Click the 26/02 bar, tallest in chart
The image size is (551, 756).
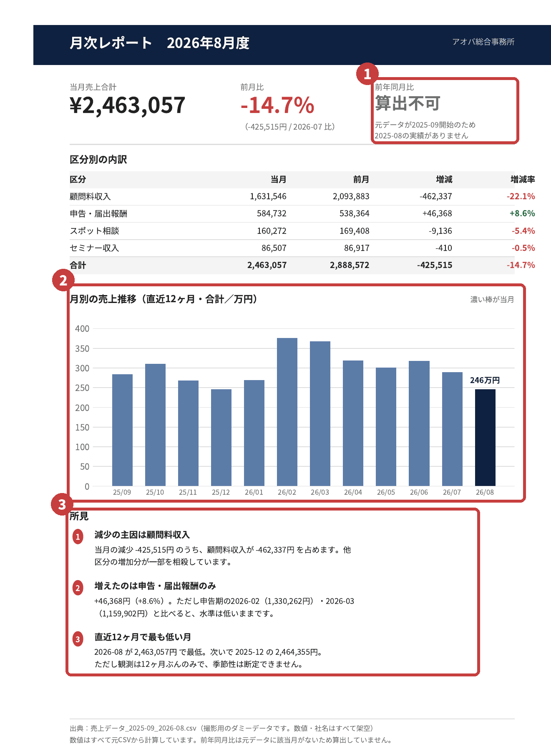click(287, 412)
